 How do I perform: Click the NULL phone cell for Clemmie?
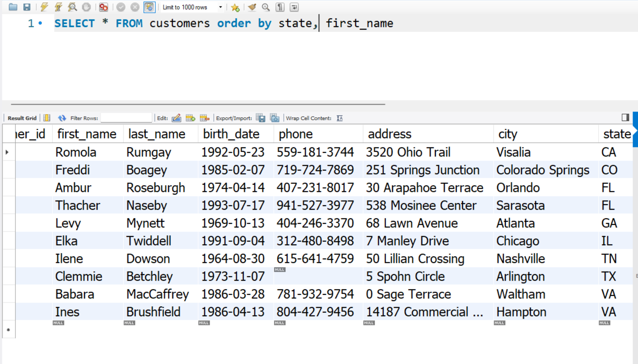318,276
